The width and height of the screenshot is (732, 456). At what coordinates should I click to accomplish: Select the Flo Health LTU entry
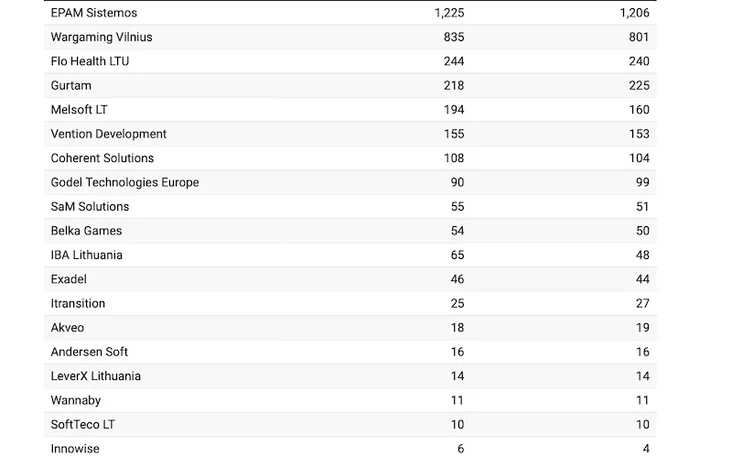point(90,61)
